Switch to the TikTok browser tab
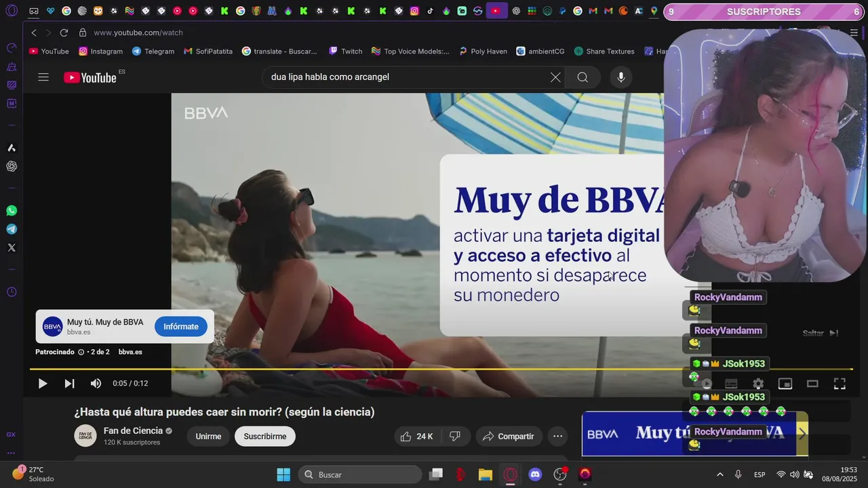Screen dimensions: 868x488 [x=430, y=11]
